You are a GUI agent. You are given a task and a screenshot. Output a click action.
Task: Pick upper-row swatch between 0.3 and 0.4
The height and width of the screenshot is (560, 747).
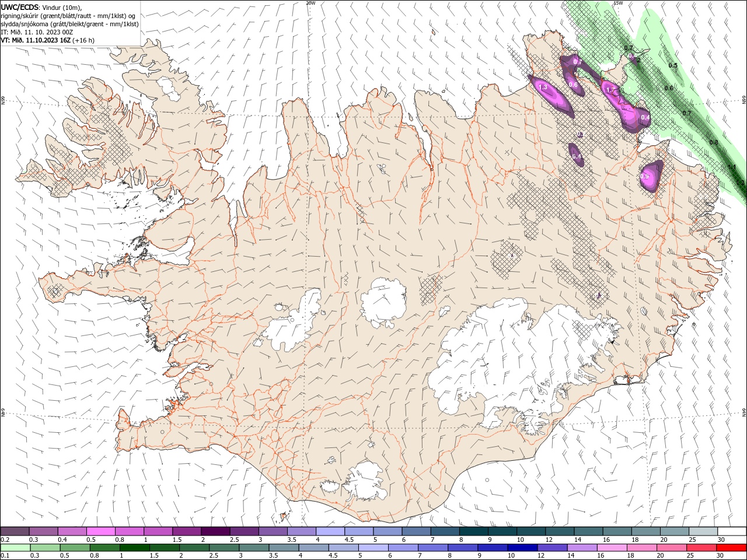(43, 531)
